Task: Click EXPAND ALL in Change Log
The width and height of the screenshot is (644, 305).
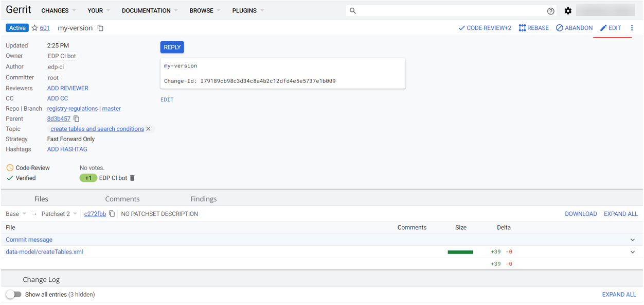Action: click(619, 295)
